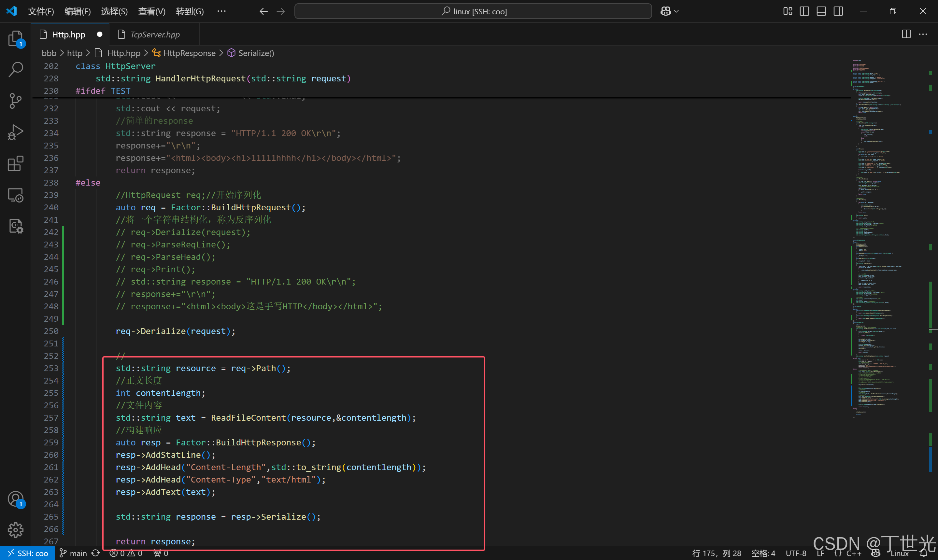Open the Extensions view icon

pos(15,164)
